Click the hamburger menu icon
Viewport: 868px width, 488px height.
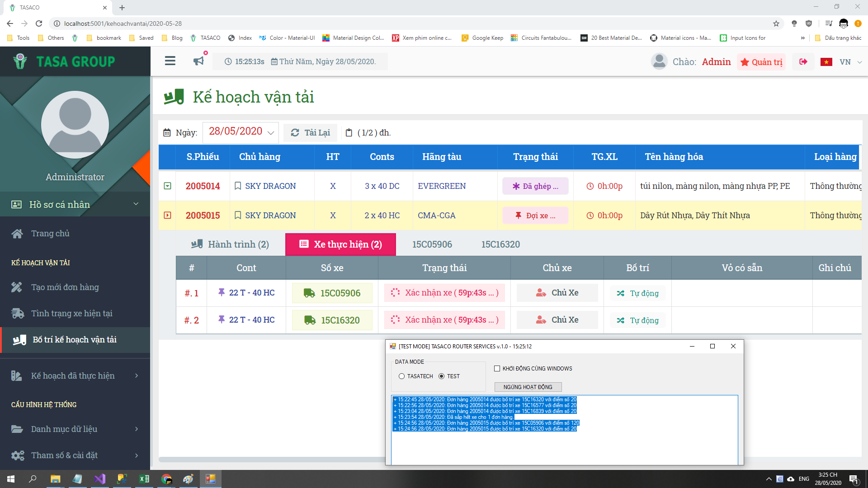pyautogui.click(x=170, y=61)
